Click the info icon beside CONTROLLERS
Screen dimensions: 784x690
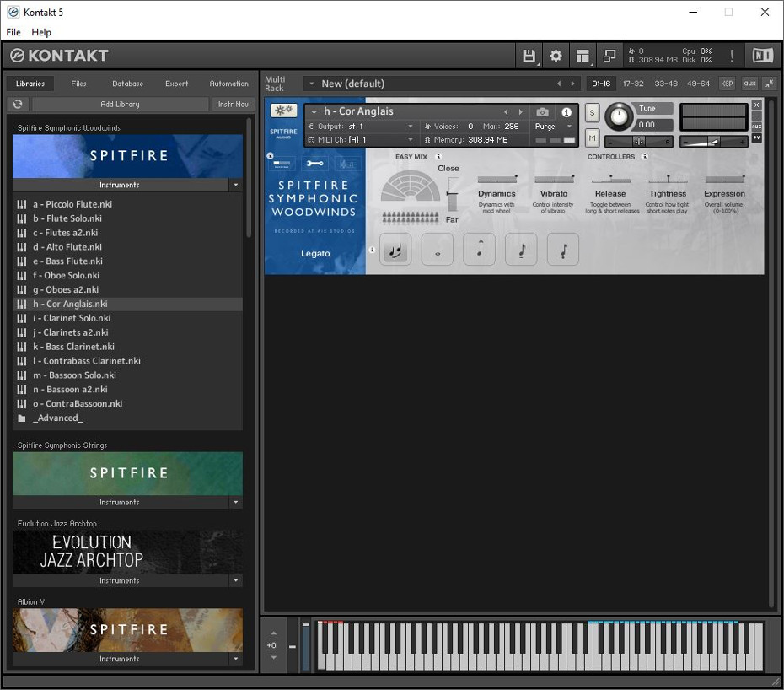[x=645, y=157]
